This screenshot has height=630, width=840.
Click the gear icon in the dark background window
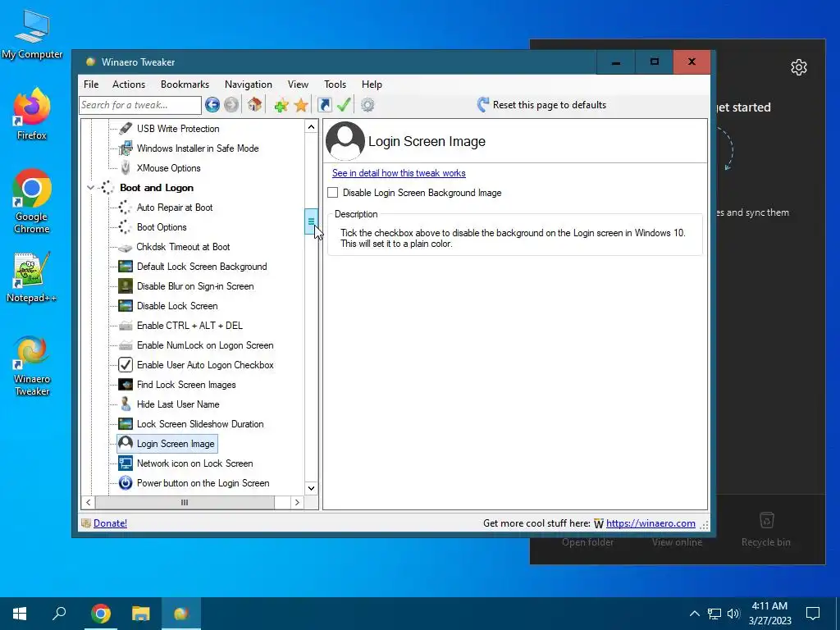(x=799, y=67)
